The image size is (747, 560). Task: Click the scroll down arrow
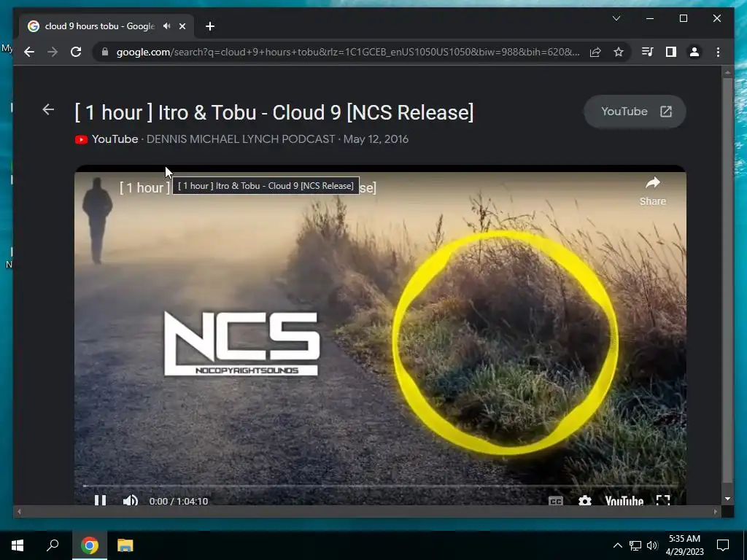tap(727, 499)
